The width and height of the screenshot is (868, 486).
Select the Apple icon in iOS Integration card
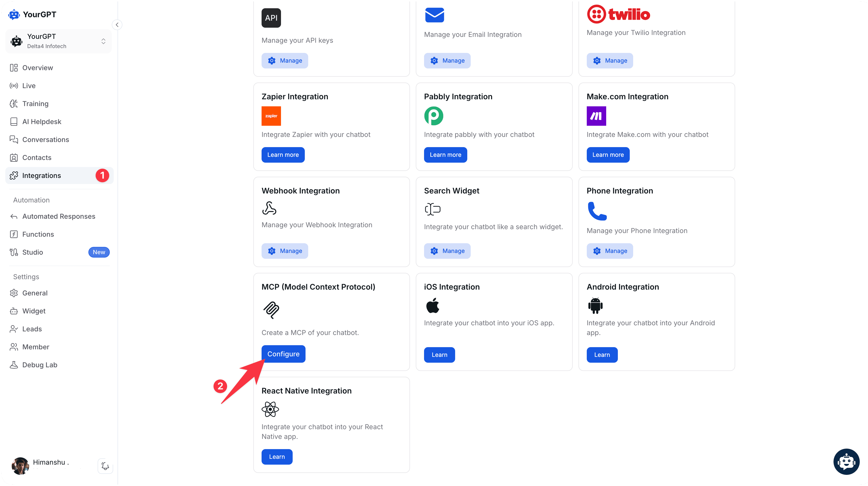pos(432,306)
